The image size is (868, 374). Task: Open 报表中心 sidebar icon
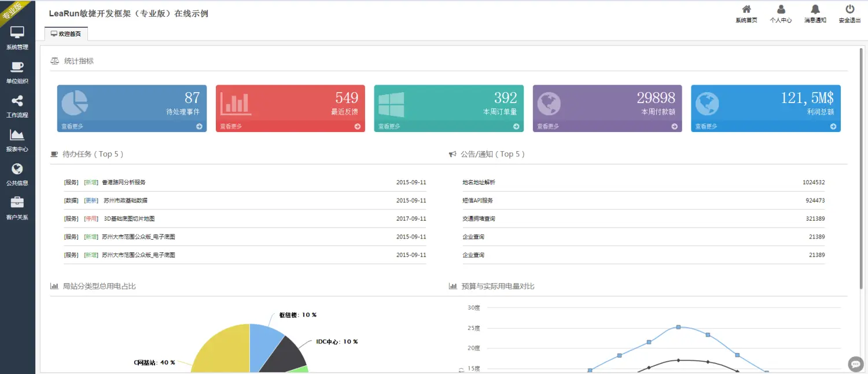pos(17,135)
